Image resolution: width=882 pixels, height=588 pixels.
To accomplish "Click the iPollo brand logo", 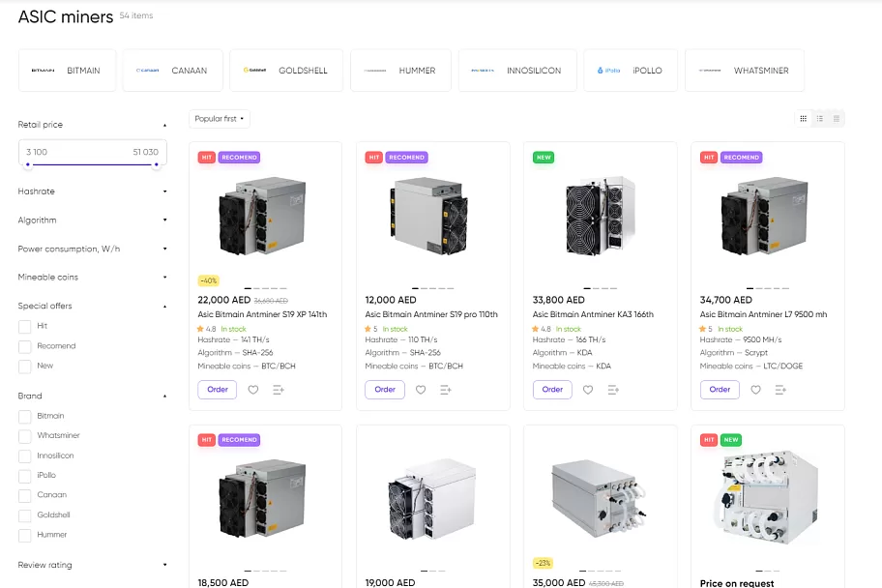I will 608,71.
